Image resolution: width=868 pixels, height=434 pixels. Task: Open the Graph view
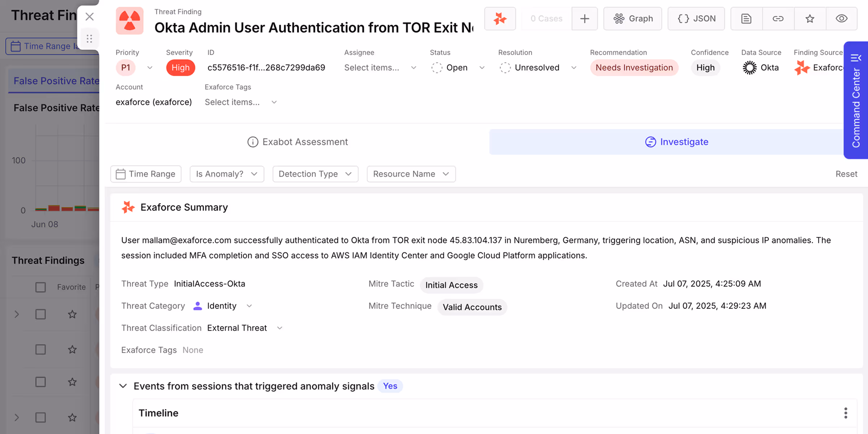(x=633, y=18)
